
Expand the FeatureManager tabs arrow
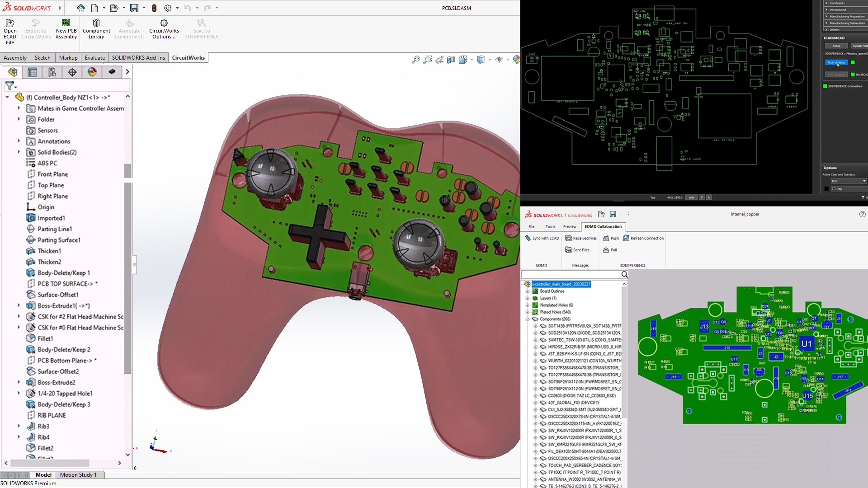(x=127, y=72)
